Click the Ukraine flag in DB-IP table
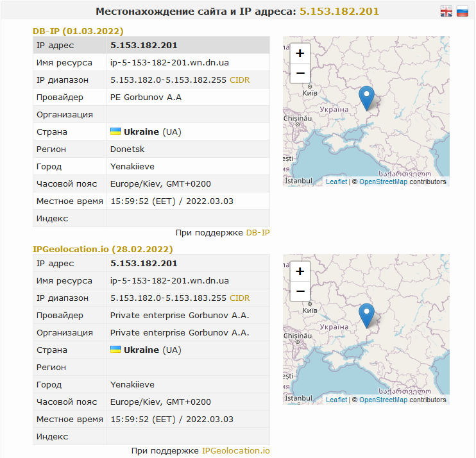The image size is (476, 458). pyautogui.click(x=115, y=131)
